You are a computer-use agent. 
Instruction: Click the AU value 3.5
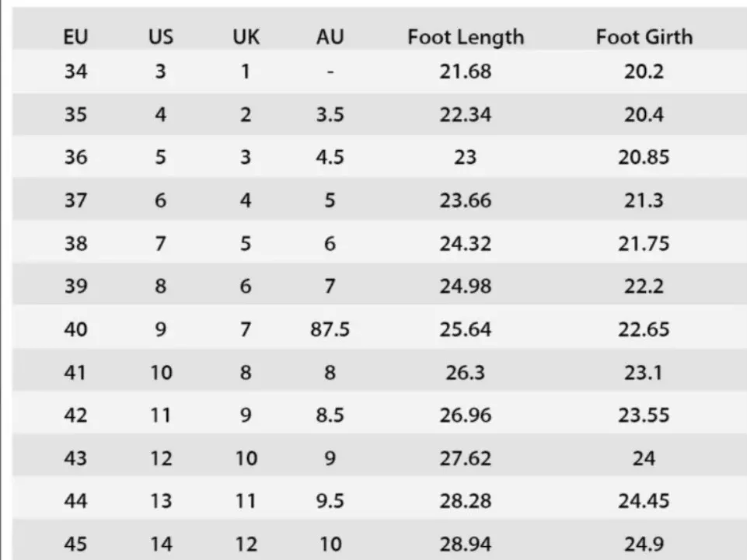(330, 115)
